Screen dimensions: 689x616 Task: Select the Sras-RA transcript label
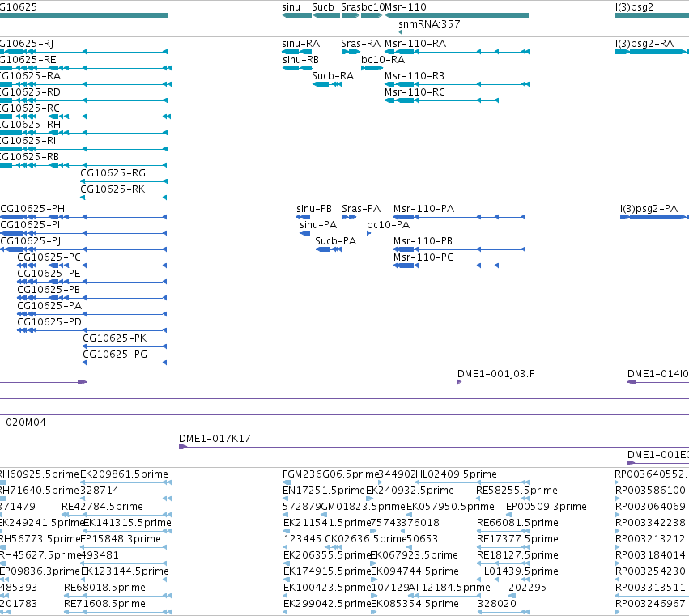(361, 44)
